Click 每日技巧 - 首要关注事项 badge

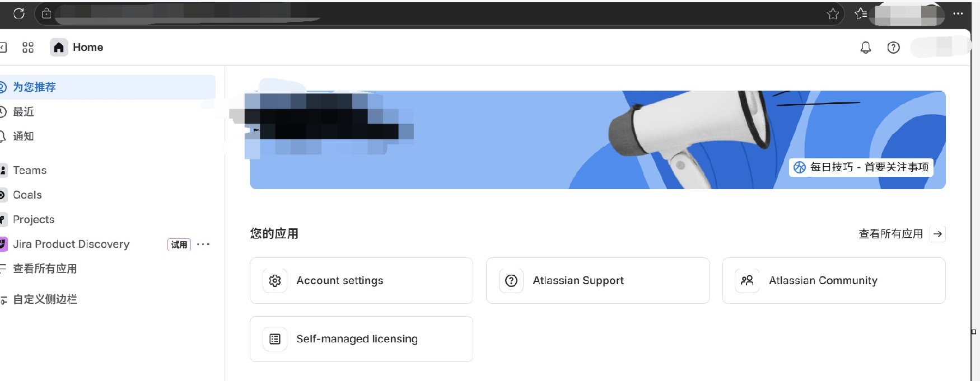pyautogui.click(x=861, y=167)
